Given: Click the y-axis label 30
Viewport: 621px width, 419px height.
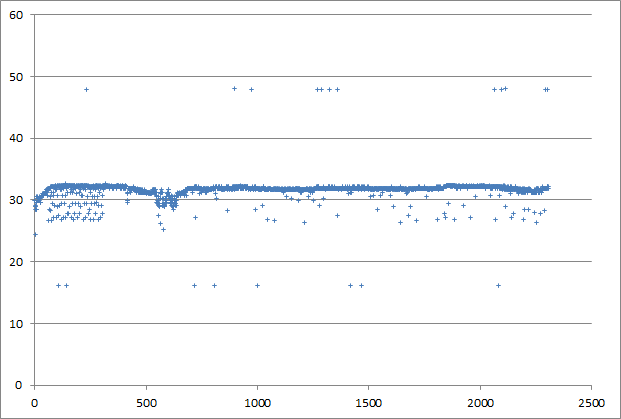Looking at the screenshot, I should pyautogui.click(x=17, y=200).
